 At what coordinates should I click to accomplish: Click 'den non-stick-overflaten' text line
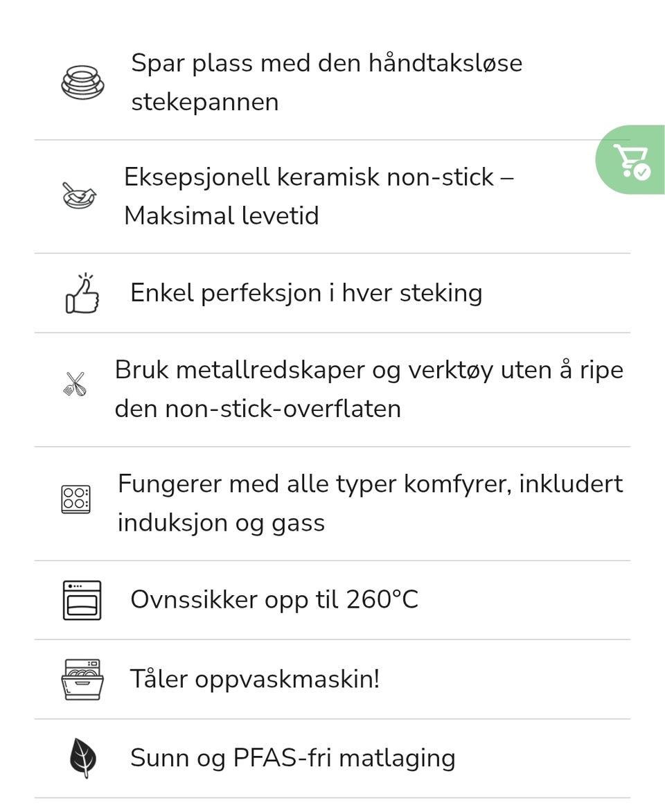[258, 409]
